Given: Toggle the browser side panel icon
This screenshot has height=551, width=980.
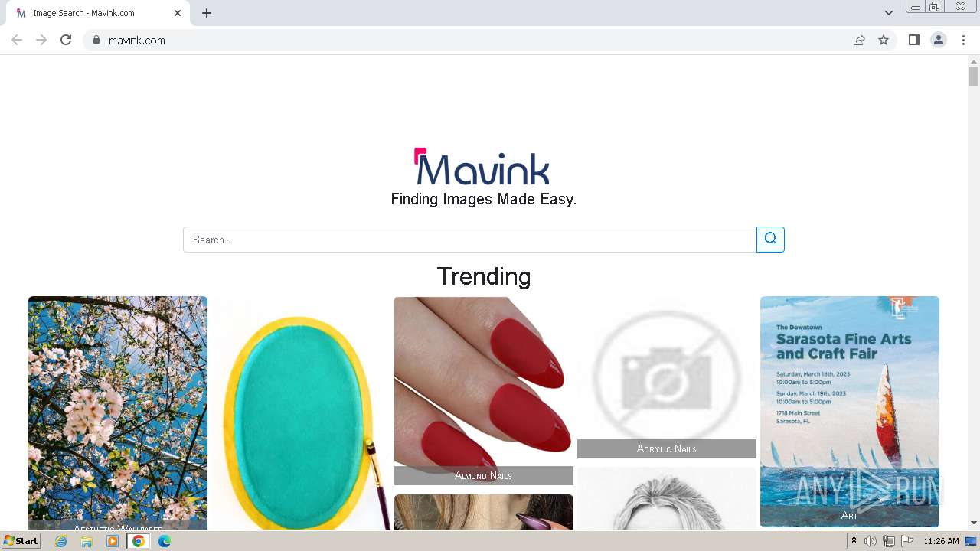Looking at the screenshot, I should click(913, 40).
